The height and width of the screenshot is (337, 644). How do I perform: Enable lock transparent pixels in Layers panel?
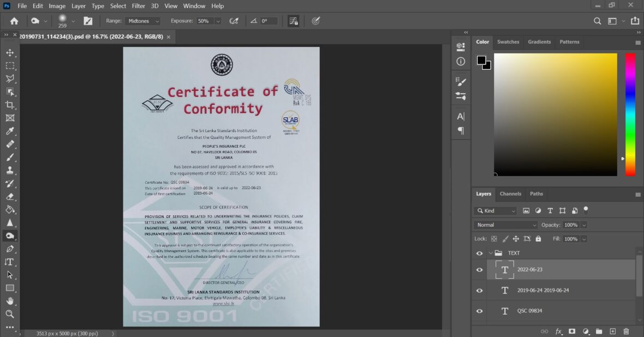pos(493,238)
